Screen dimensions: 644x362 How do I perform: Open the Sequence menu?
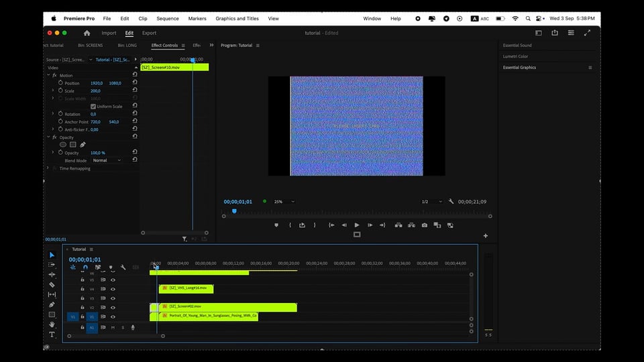(x=167, y=19)
